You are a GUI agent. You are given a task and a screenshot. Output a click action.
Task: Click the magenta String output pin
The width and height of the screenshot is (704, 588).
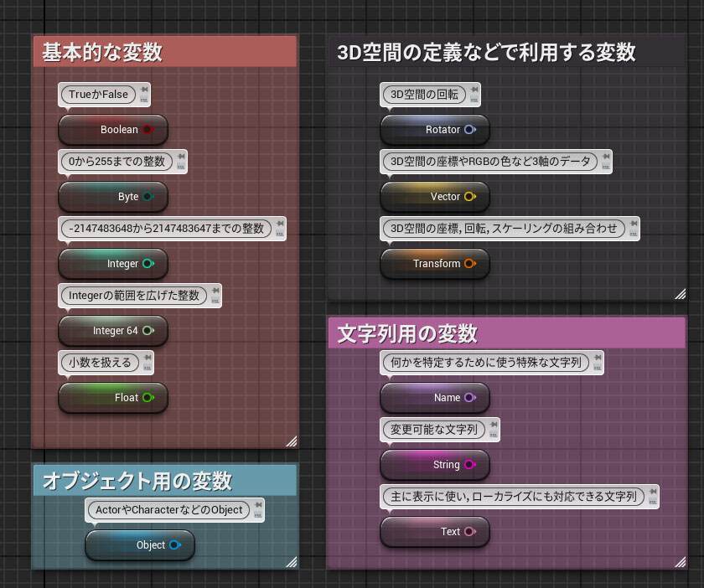click(x=469, y=465)
